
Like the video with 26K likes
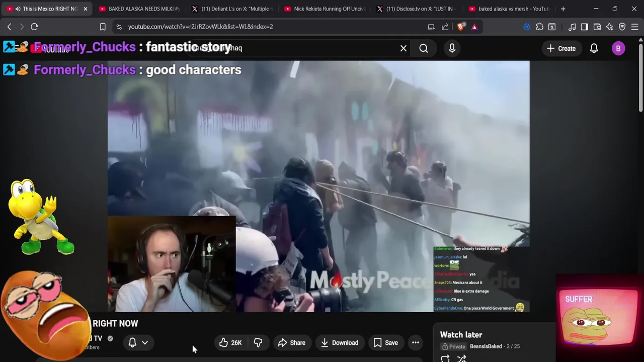point(231,343)
